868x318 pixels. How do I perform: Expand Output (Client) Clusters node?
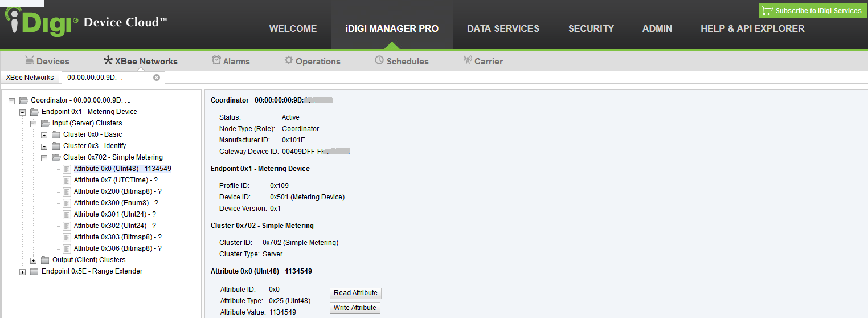(x=34, y=260)
